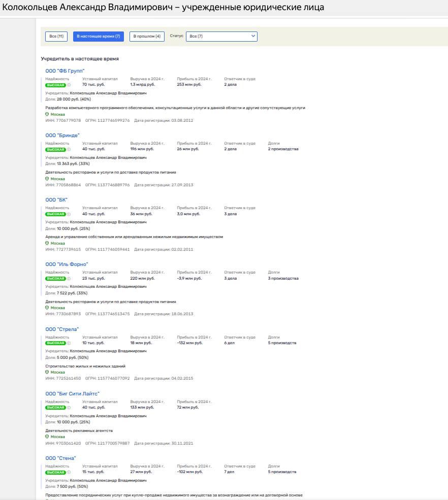This screenshot has height=500, width=448.
Task: Open the ООО "Иль Форно" link
Action: [x=67, y=264]
